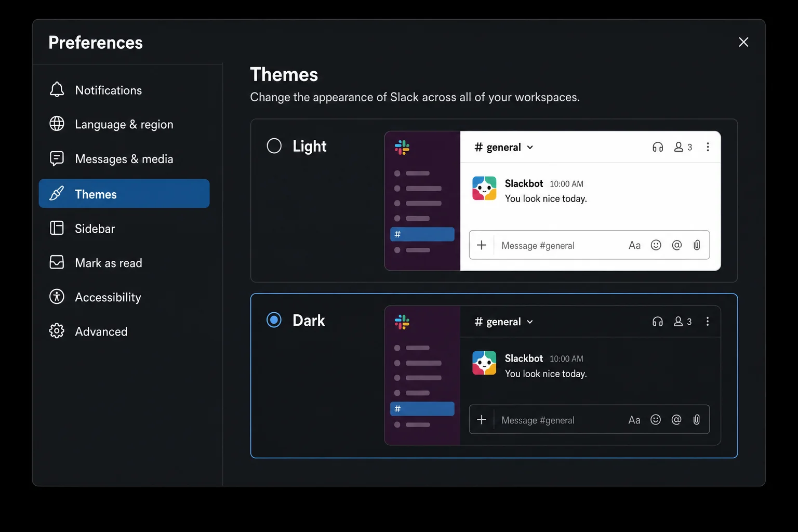Image resolution: width=798 pixels, height=532 pixels.
Task: Click the Slackbot name in Light preview
Action: [524, 183]
